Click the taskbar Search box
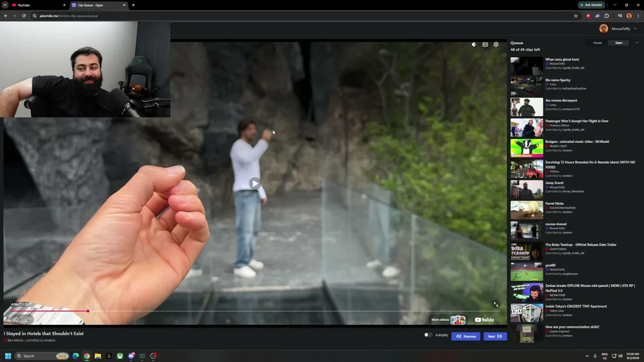Screen dimensions: 644x362 click(x=42, y=356)
